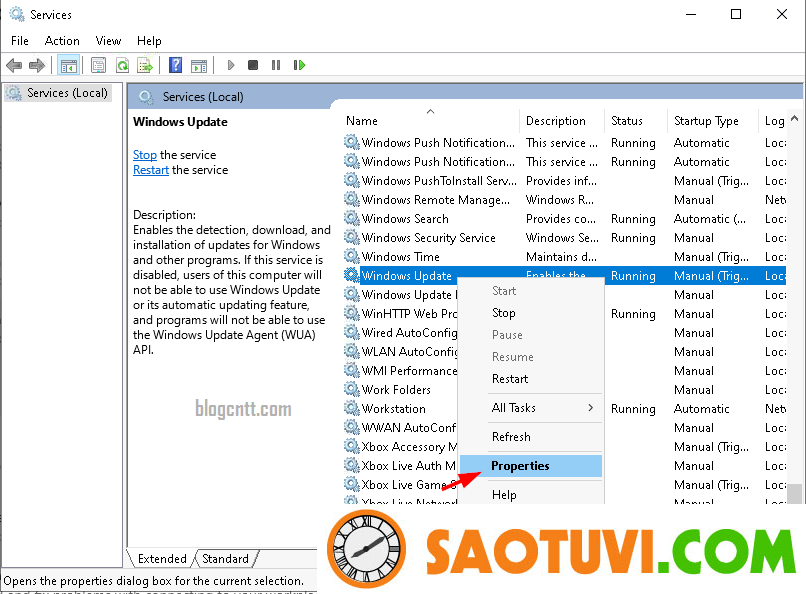Click the Properties toolbar icon

tap(98, 65)
